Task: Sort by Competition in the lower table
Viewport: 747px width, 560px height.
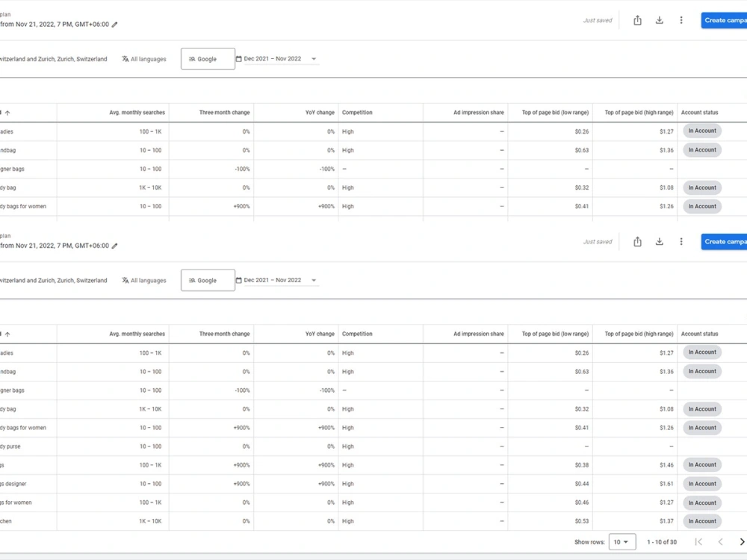Action: tap(357, 334)
